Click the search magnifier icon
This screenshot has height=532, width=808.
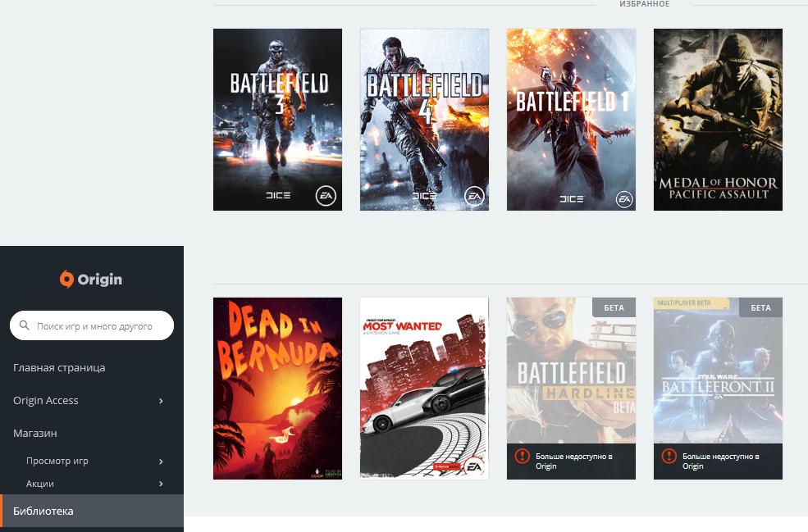(x=25, y=325)
